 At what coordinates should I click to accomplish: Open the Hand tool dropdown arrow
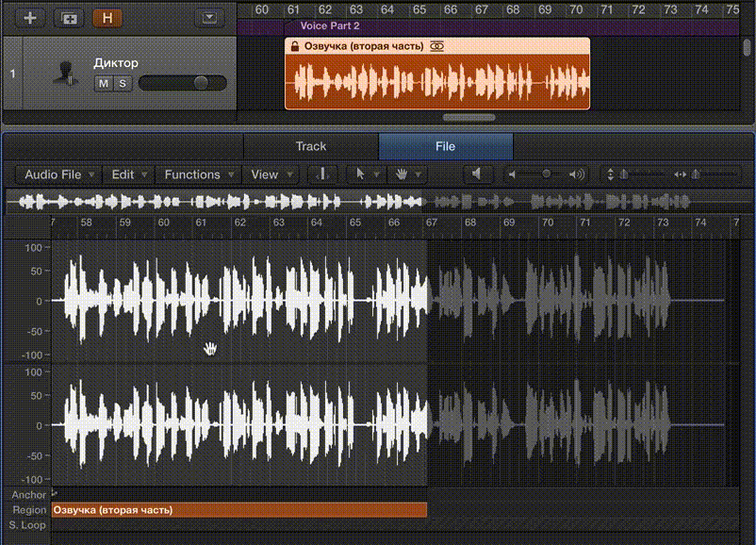pyautogui.click(x=419, y=174)
